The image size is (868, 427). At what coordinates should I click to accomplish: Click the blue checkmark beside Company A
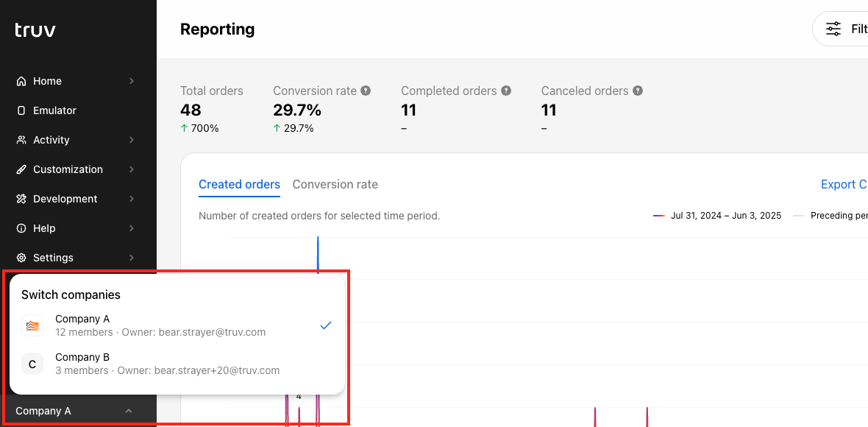[x=325, y=325]
